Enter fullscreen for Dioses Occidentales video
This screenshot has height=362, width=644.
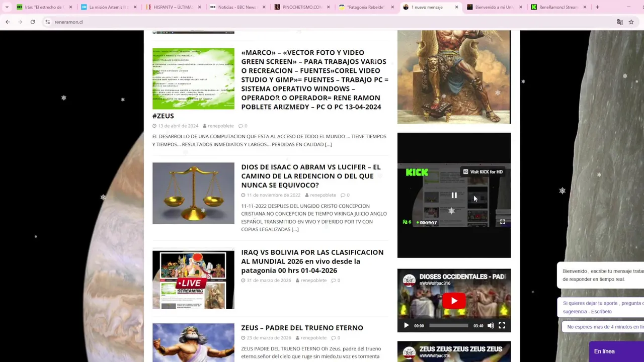(x=502, y=326)
